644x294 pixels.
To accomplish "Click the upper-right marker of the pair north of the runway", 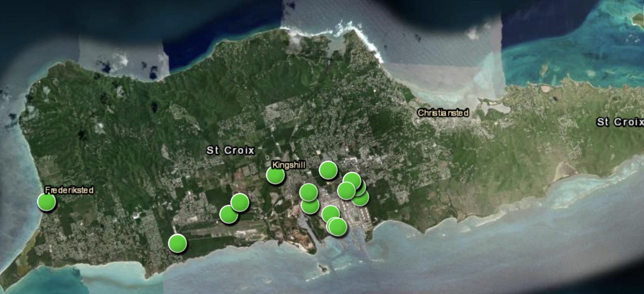I will [x=239, y=202].
